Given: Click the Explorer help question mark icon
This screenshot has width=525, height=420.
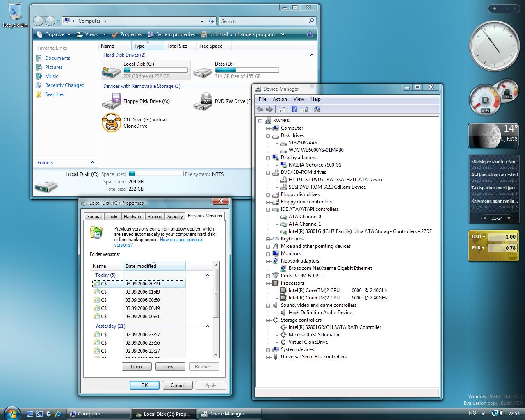Looking at the screenshot, I should (310, 34).
